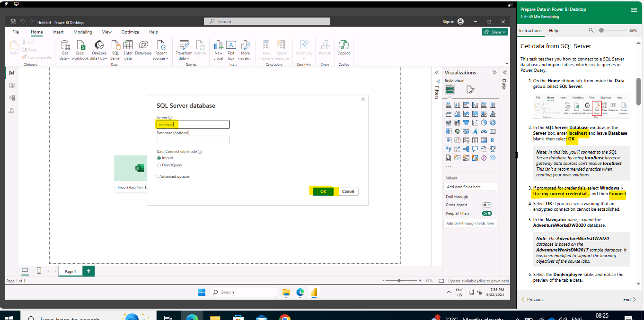Insert a Text box from ribbon
644x320 pixels.
click(231, 50)
